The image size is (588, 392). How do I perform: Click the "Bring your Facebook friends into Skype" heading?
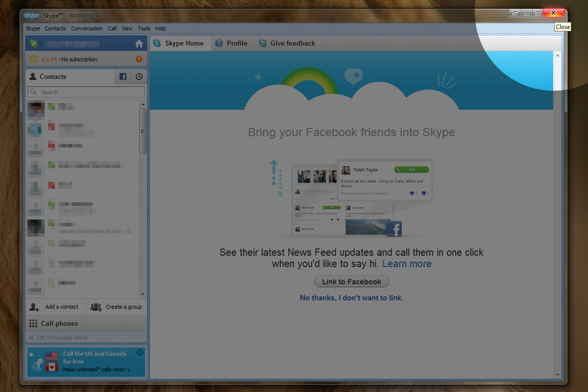[x=351, y=132]
